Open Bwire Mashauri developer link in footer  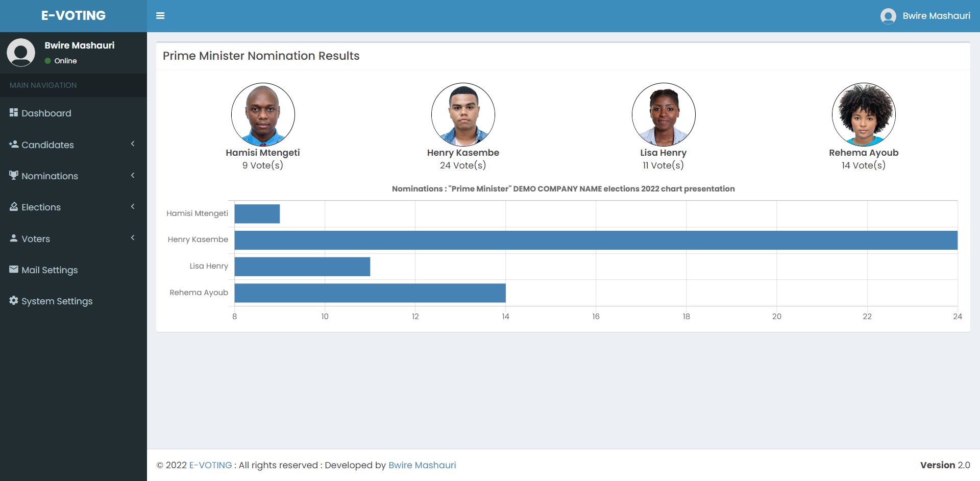[422, 465]
